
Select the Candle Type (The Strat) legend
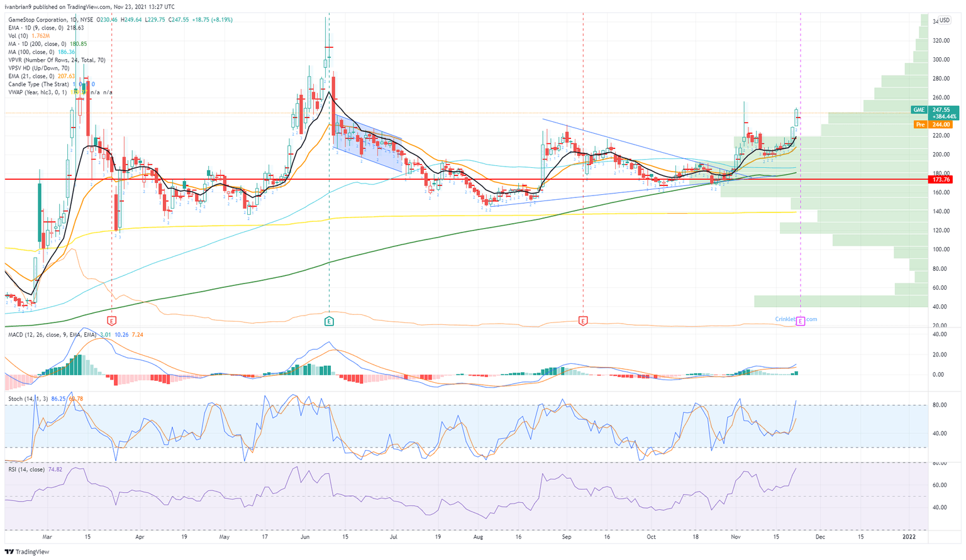(x=52, y=84)
